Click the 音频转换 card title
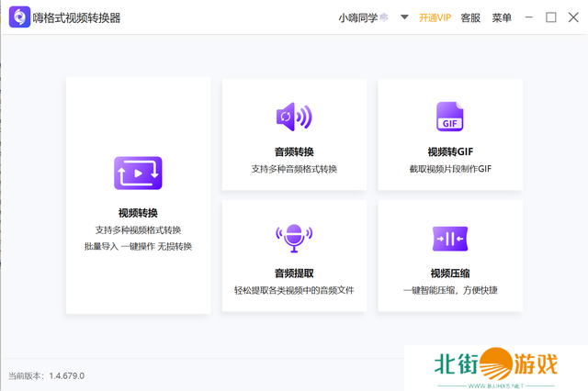Viewport: 588px width, 391px height. pyautogui.click(x=294, y=151)
